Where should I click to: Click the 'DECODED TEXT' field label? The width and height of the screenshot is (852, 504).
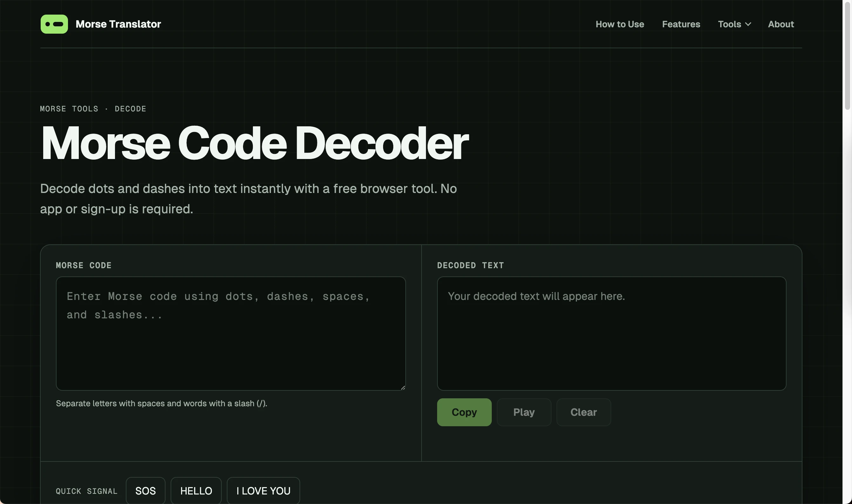pyautogui.click(x=470, y=265)
